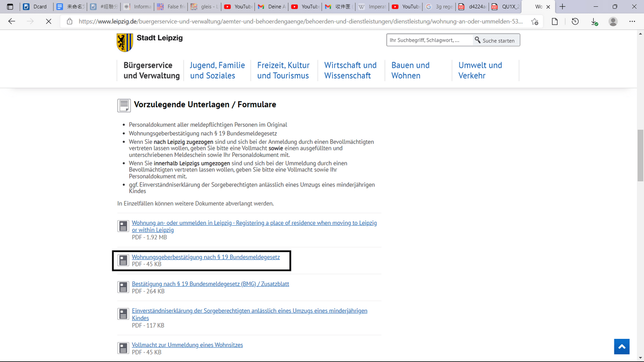Open the Jugend, Familie und Soziales menu
The image size is (644, 362).
217,70
